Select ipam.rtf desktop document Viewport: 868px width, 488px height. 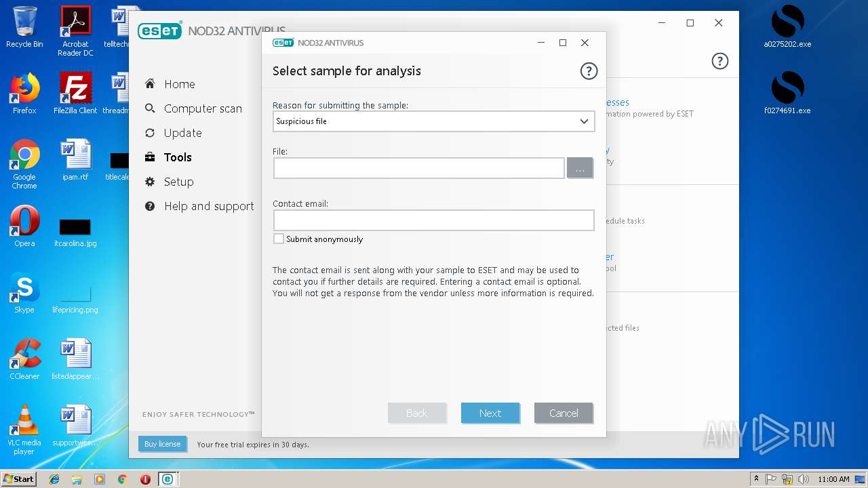[x=75, y=160]
